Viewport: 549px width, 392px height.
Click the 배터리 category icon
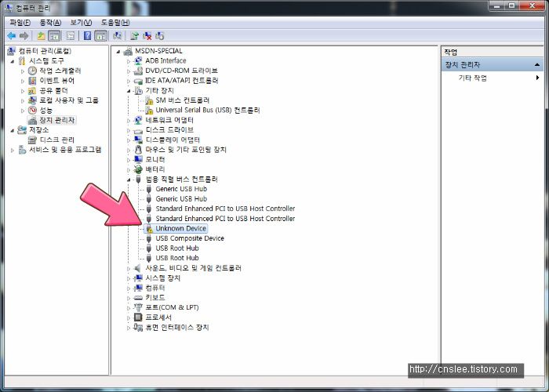pos(138,169)
